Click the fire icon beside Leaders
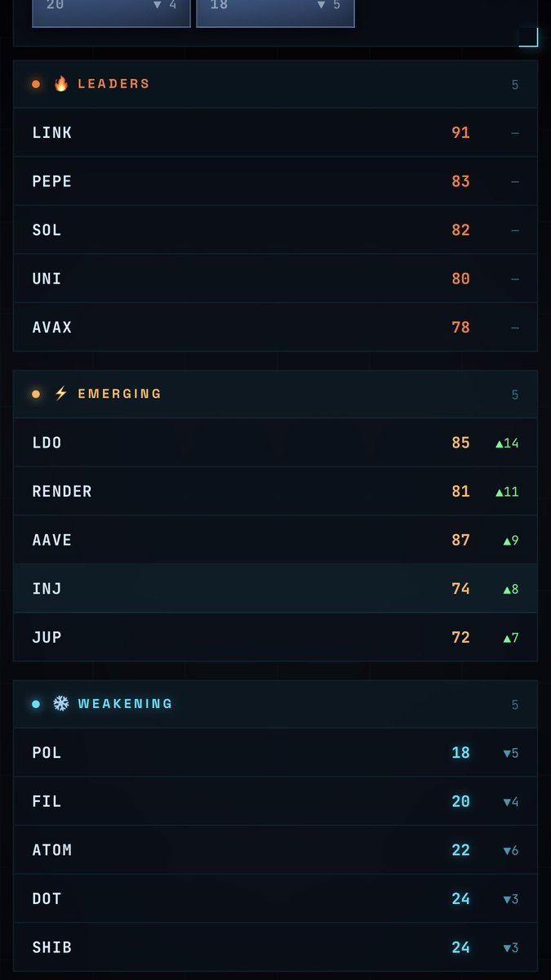 click(x=61, y=83)
